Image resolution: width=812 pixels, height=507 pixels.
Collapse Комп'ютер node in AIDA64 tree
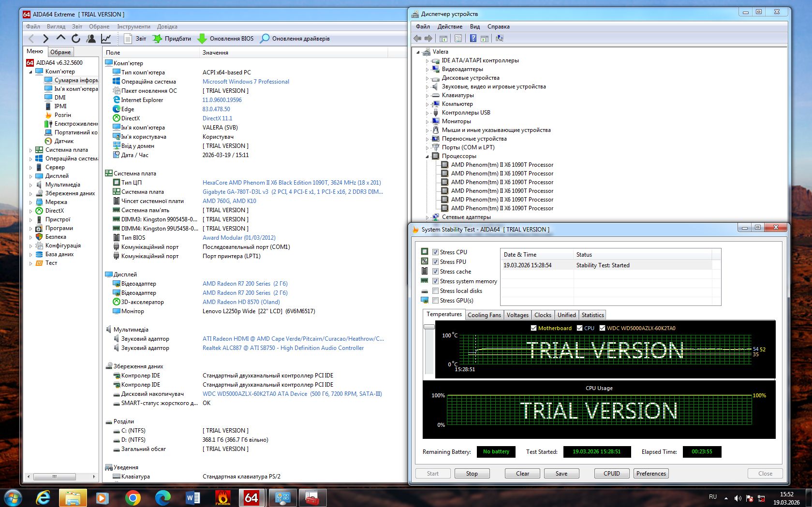click(31, 72)
